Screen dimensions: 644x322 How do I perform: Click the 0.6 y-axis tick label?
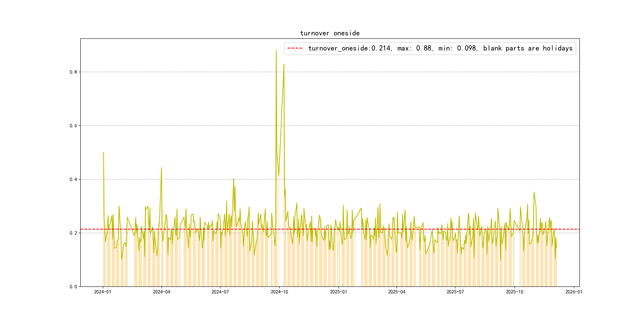73,126
